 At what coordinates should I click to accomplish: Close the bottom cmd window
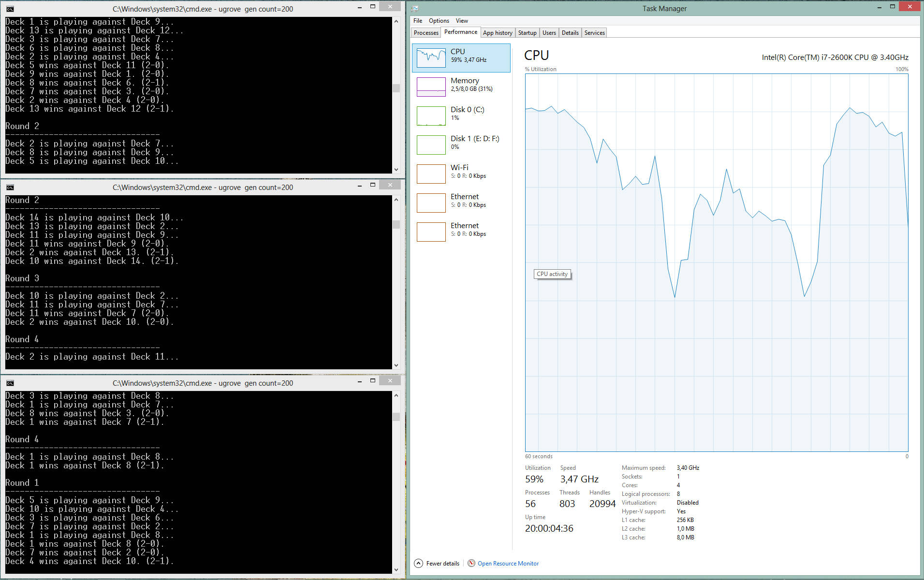[390, 381]
